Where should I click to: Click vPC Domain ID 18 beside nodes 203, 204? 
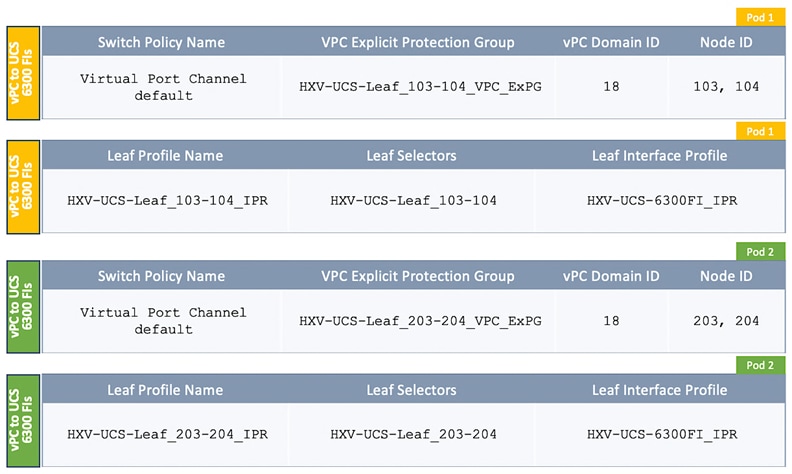tap(611, 321)
